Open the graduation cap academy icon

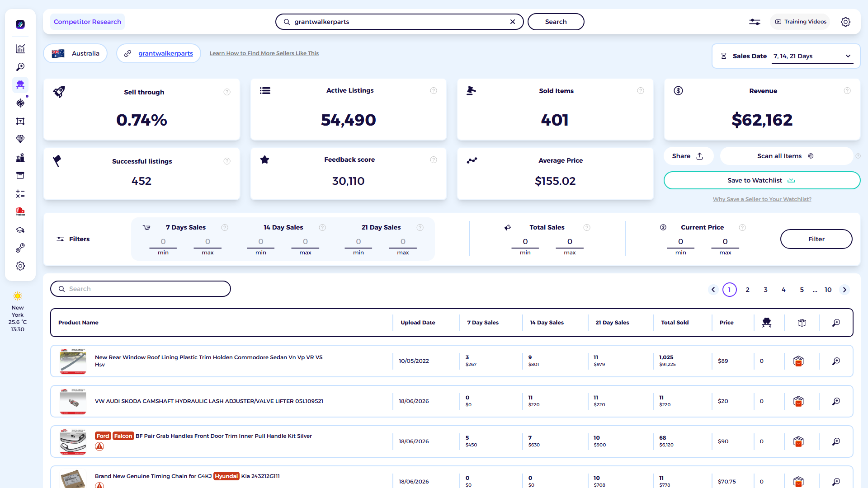[x=20, y=230]
